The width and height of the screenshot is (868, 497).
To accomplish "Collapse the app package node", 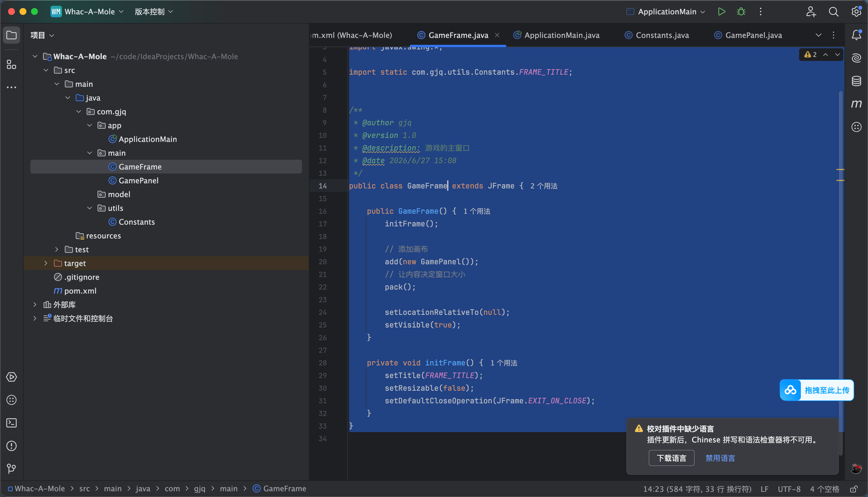I will pyautogui.click(x=90, y=125).
